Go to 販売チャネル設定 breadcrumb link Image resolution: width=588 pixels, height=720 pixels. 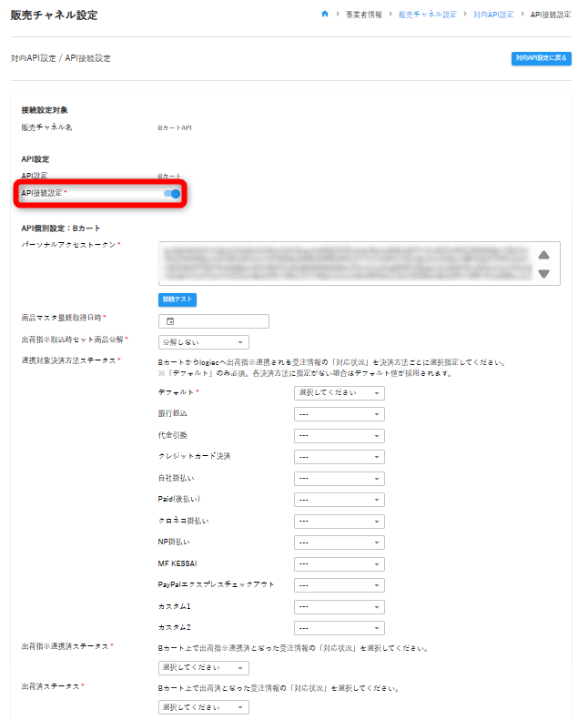tap(427, 15)
